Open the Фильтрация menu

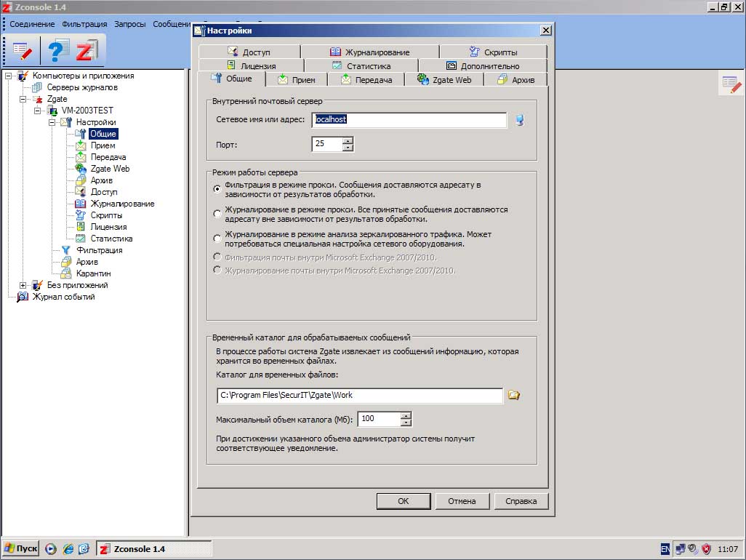click(84, 24)
